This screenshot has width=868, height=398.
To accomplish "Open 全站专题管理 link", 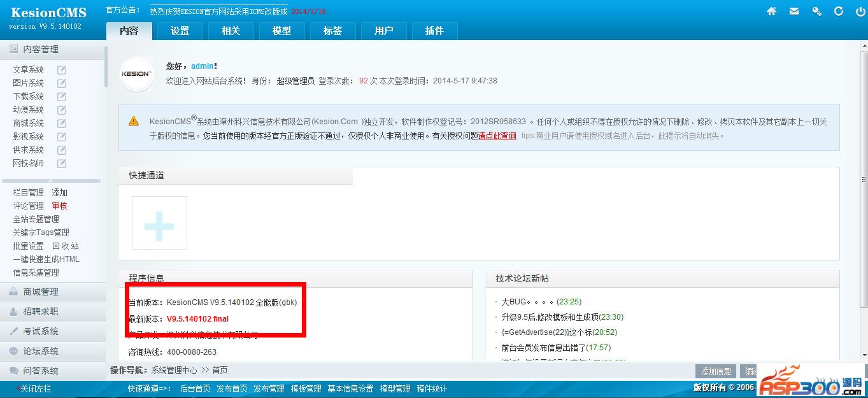I will coord(36,219).
